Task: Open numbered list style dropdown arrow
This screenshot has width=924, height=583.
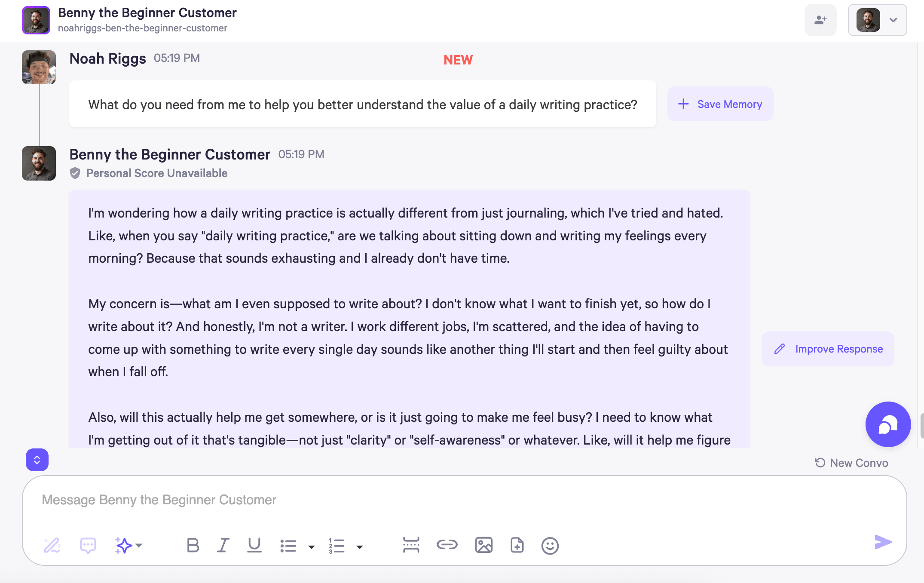Action: click(x=360, y=547)
